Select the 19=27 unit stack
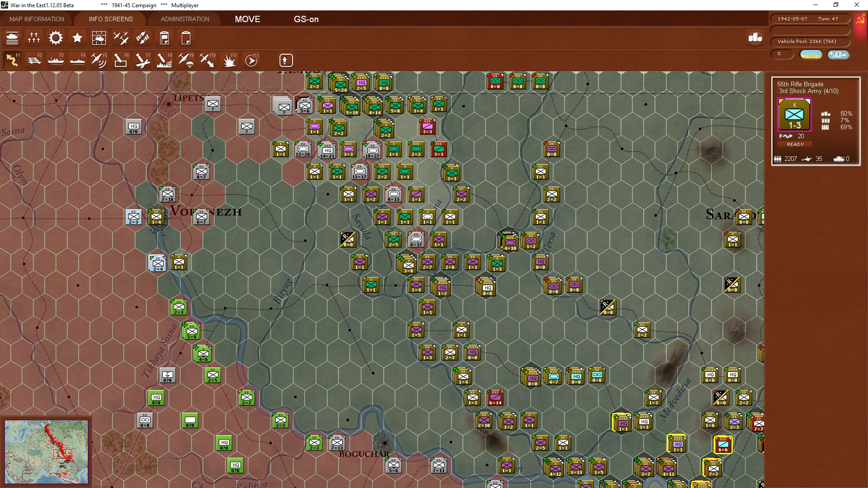This screenshot has width=868, height=488. pos(372,150)
